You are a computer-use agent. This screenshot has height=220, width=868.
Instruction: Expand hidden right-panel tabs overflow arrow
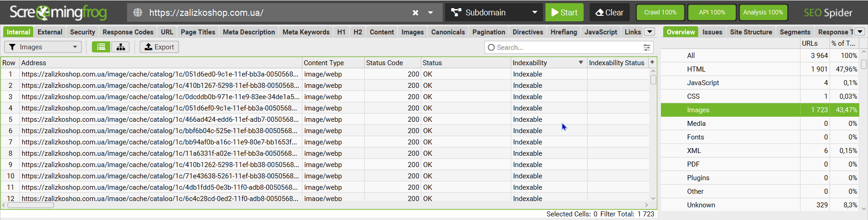[860, 32]
